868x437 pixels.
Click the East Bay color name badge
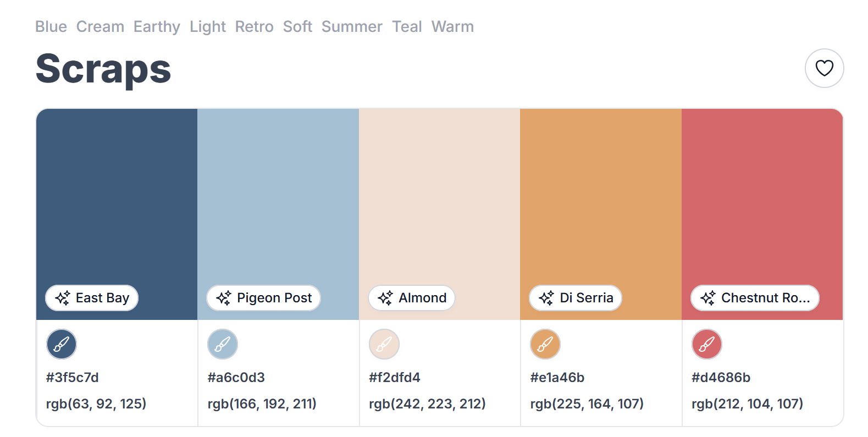pos(92,298)
